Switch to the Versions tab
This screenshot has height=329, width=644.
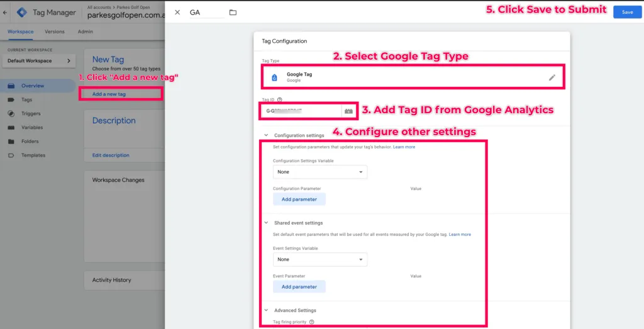tap(55, 31)
